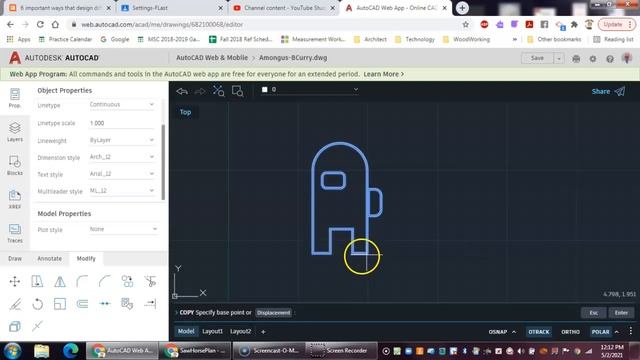Add a new layout with plus
This screenshot has width=640, height=360.
[x=263, y=331]
